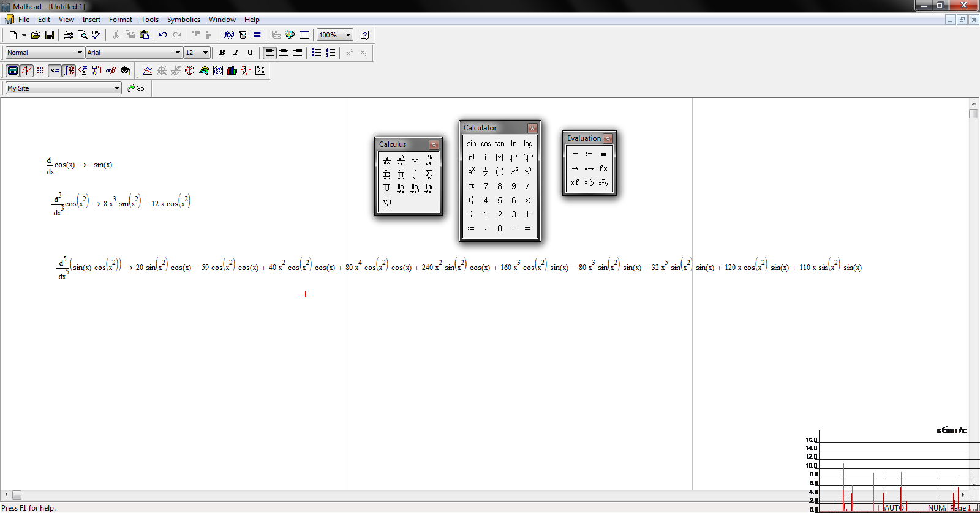Open the Symbolic Keyword graduation-cap icon
The width and height of the screenshot is (980, 513).
(125, 70)
